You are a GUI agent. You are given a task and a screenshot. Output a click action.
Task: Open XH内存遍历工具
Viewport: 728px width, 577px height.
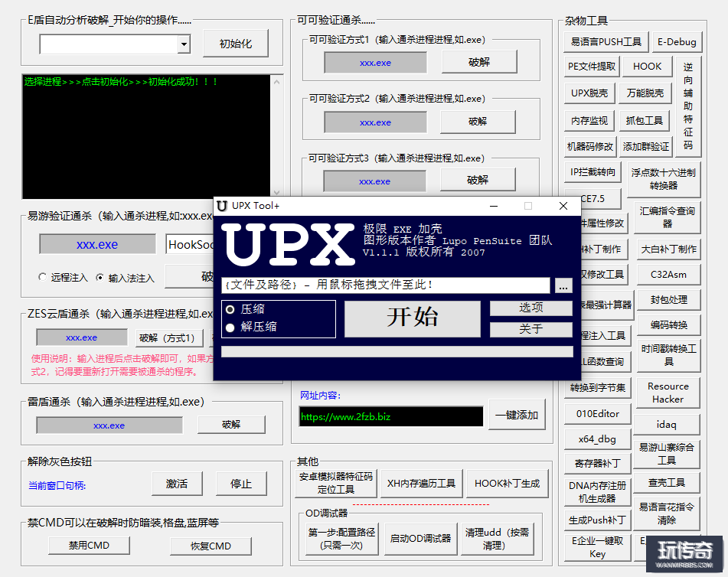tap(422, 483)
